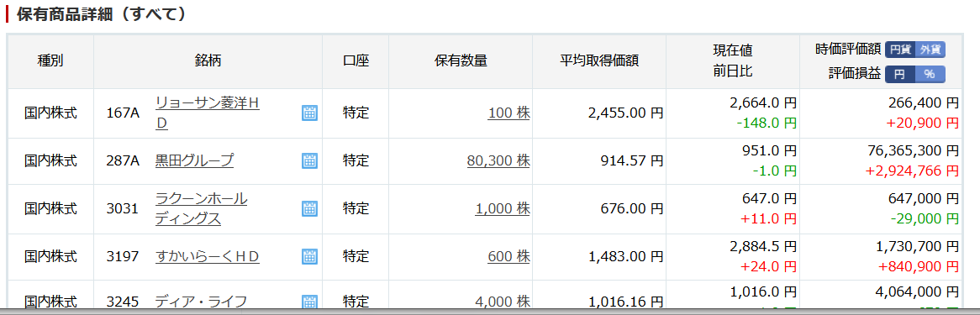Screen dimensions: 980x315
Task: Select daily change -148.0 円
Action: tap(767, 123)
